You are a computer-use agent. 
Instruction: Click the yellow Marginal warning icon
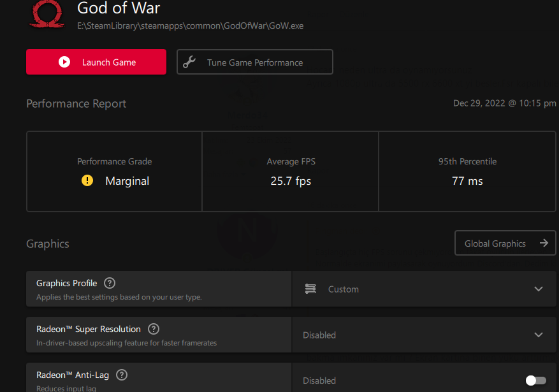pos(87,180)
